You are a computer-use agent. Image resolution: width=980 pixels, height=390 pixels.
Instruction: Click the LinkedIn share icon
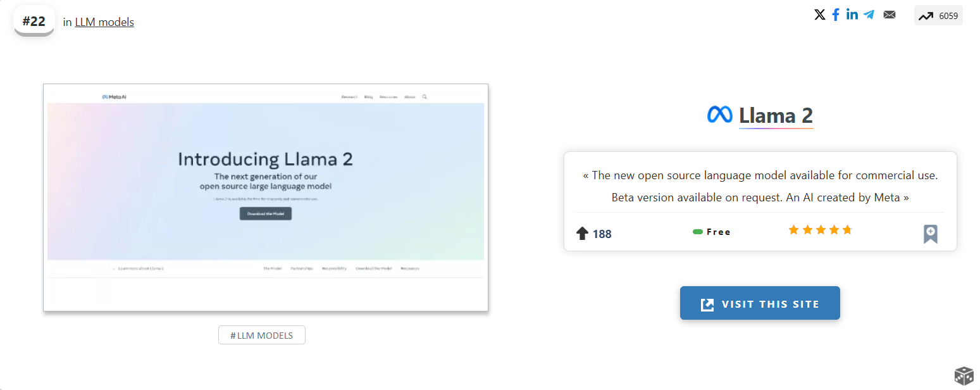[x=852, y=15]
